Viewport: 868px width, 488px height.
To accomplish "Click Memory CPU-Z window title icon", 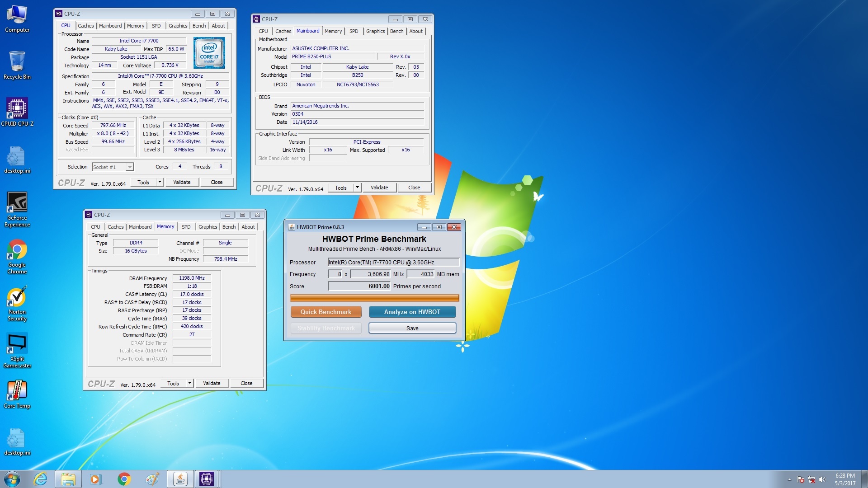I will (x=89, y=215).
